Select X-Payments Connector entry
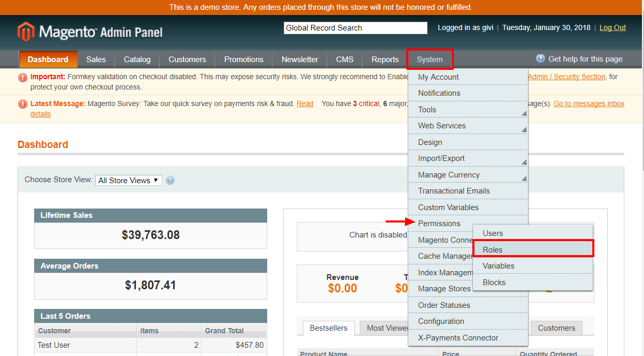 tap(468, 338)
